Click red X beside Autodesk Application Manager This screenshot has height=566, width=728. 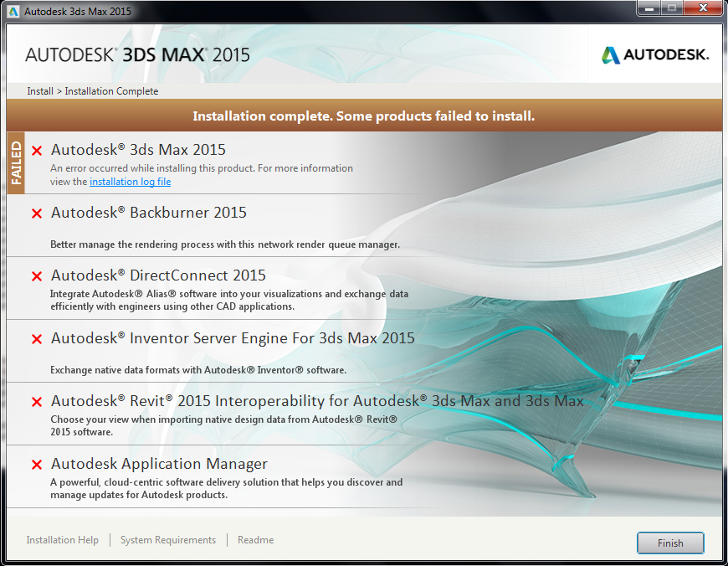(37, 464)
